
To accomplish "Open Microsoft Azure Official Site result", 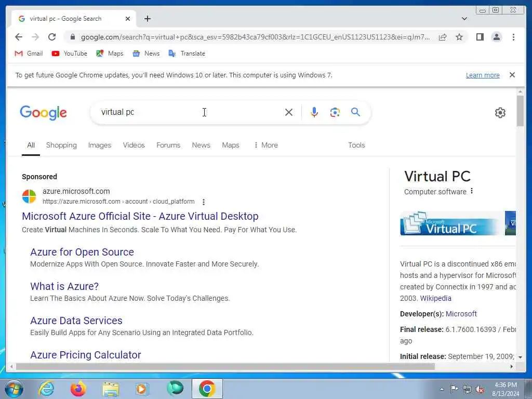I will click(x=140, y=216).
